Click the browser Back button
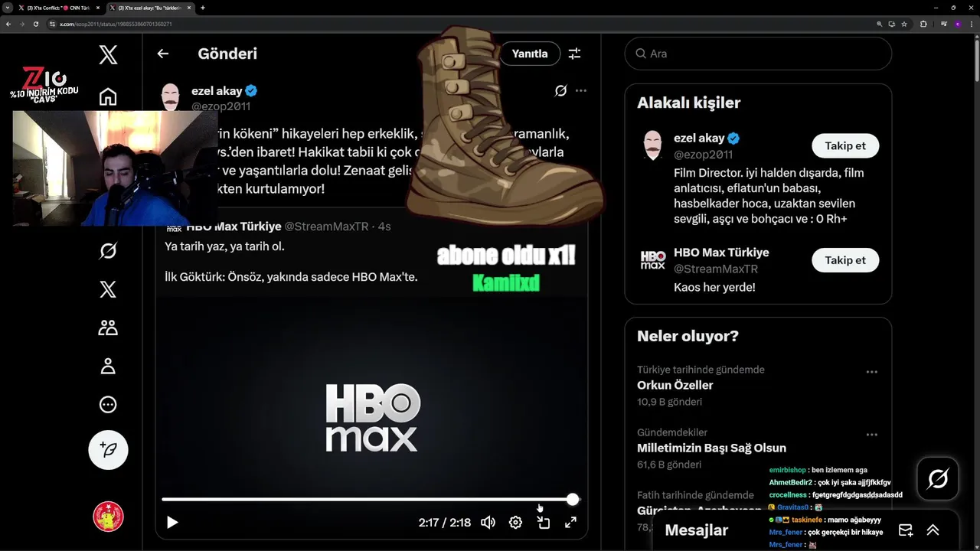Viewport: 980px width, 551px height. [x=8, y=24]
